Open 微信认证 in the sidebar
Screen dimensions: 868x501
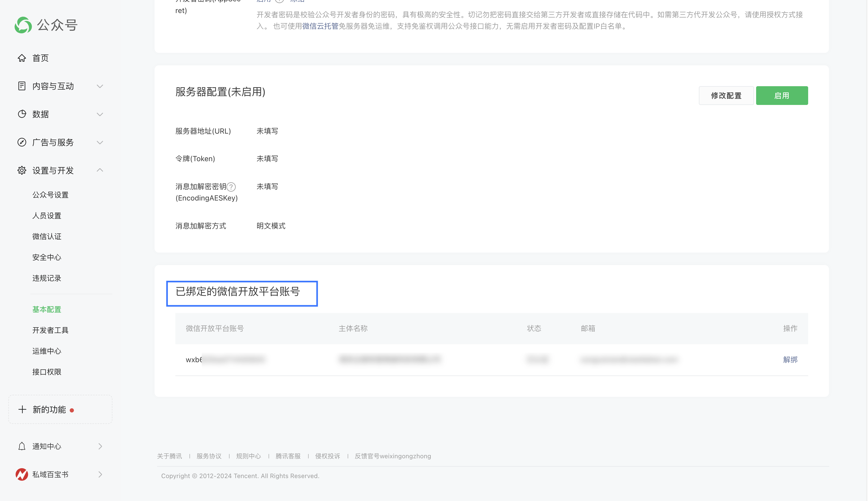coord(47,236)
